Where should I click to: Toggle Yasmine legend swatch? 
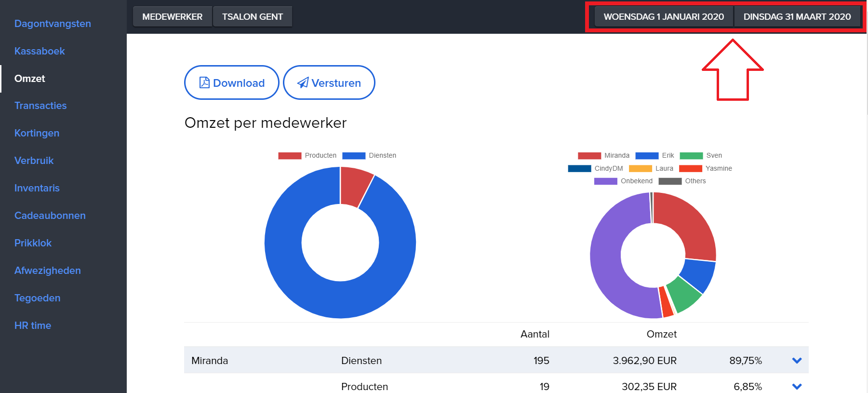coord(691,168)
